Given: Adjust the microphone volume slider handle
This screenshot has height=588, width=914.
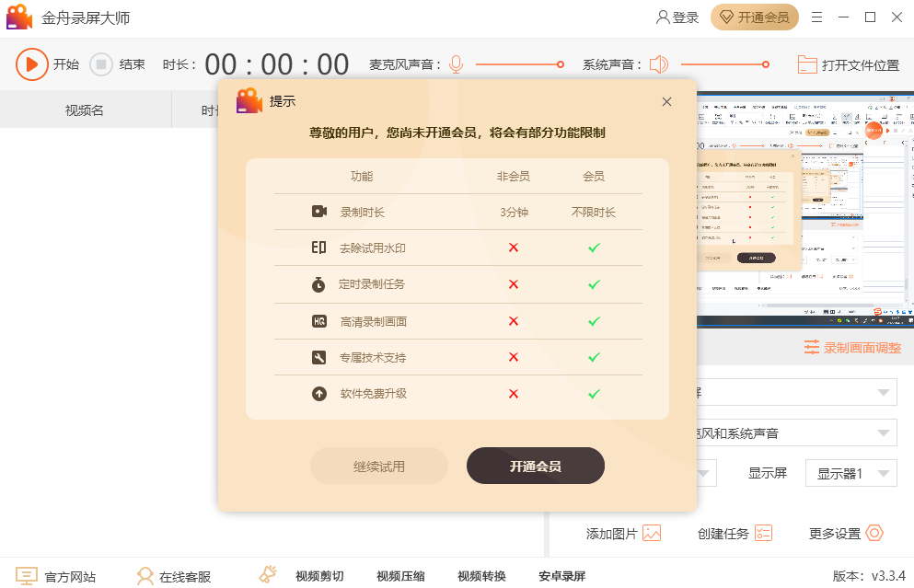Looking at the screenshot, I should pos(561,64).
